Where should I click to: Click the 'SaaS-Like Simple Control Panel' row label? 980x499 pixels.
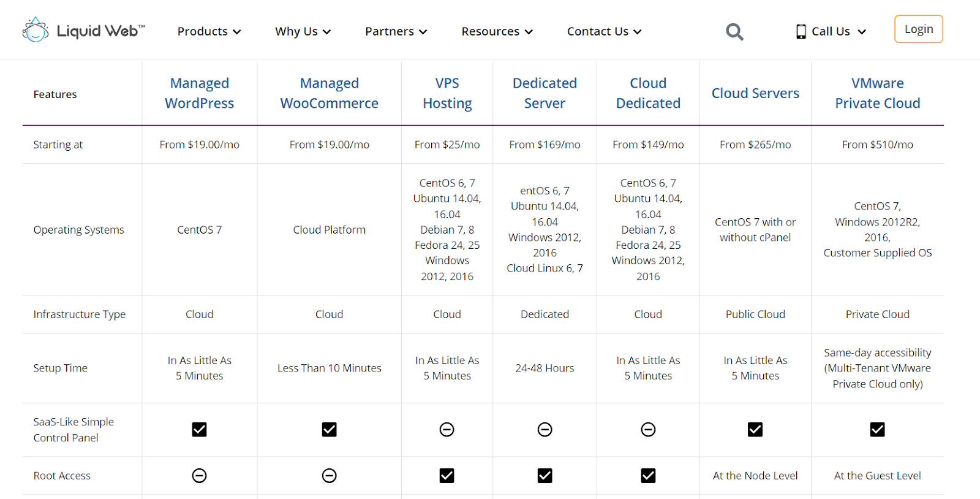click(x=73, y=430)
